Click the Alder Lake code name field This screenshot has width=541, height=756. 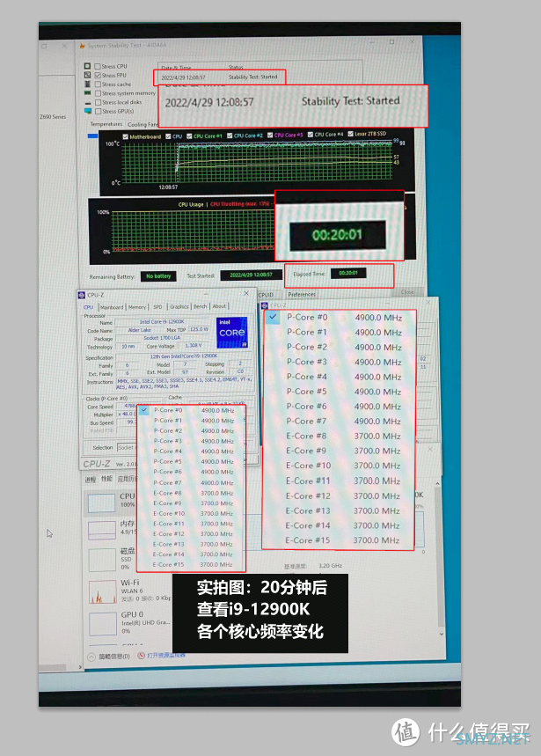pos(140,330)
